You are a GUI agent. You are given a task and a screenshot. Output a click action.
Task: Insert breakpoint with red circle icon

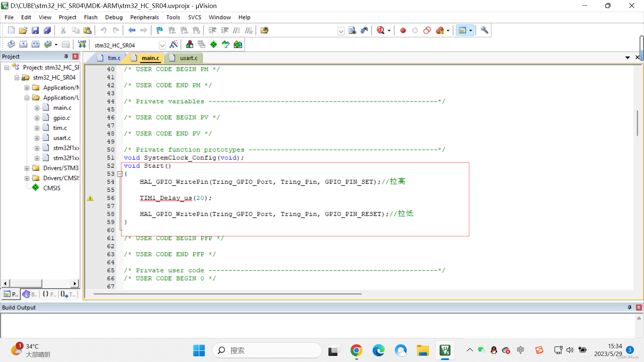[x=403, y=31]
